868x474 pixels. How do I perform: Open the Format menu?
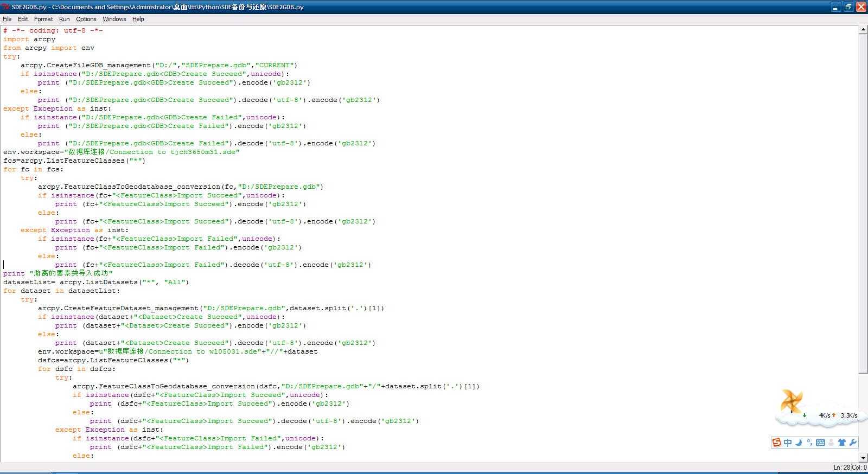(43, 19)
